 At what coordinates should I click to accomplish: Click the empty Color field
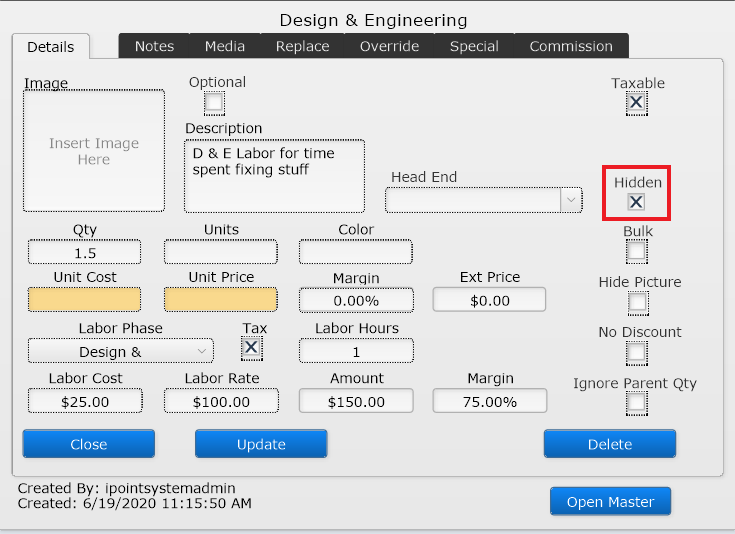coord(356,252)
